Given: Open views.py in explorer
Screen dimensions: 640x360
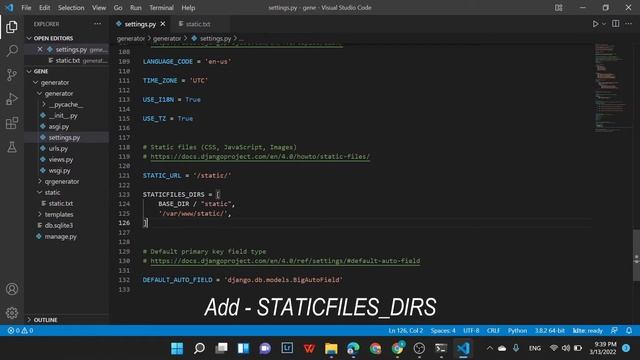Looking at the screenshot, I should pos(61,160).
